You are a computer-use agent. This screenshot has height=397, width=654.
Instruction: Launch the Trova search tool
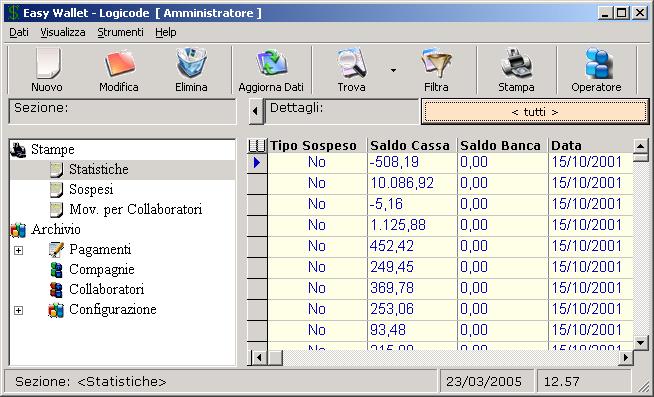(x=351, y=70)
